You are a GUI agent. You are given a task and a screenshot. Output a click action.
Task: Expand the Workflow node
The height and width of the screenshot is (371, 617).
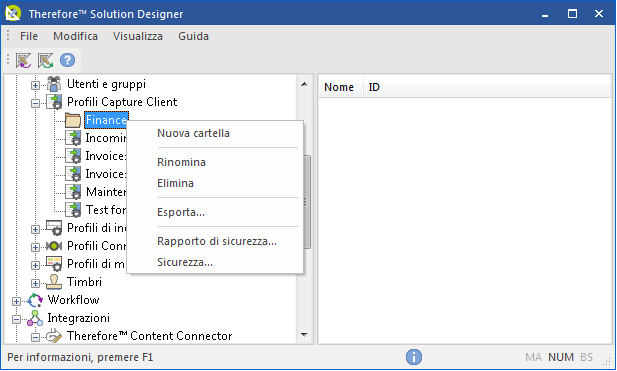tap(17, 301)
